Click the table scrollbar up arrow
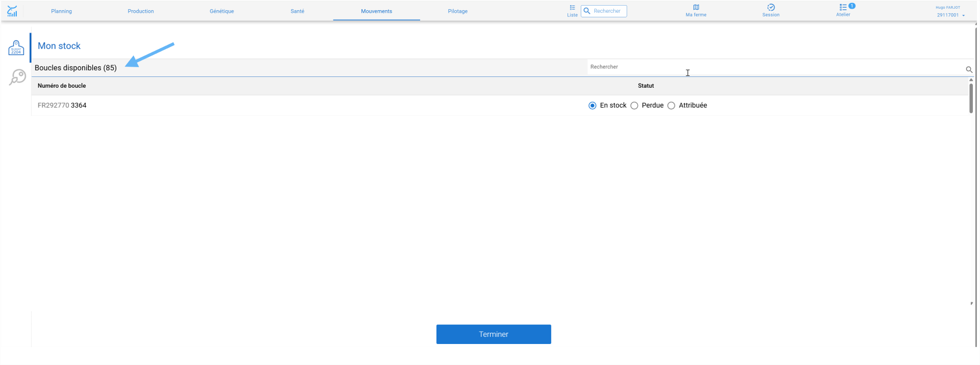The image size is (980, 365). [971, 80]
